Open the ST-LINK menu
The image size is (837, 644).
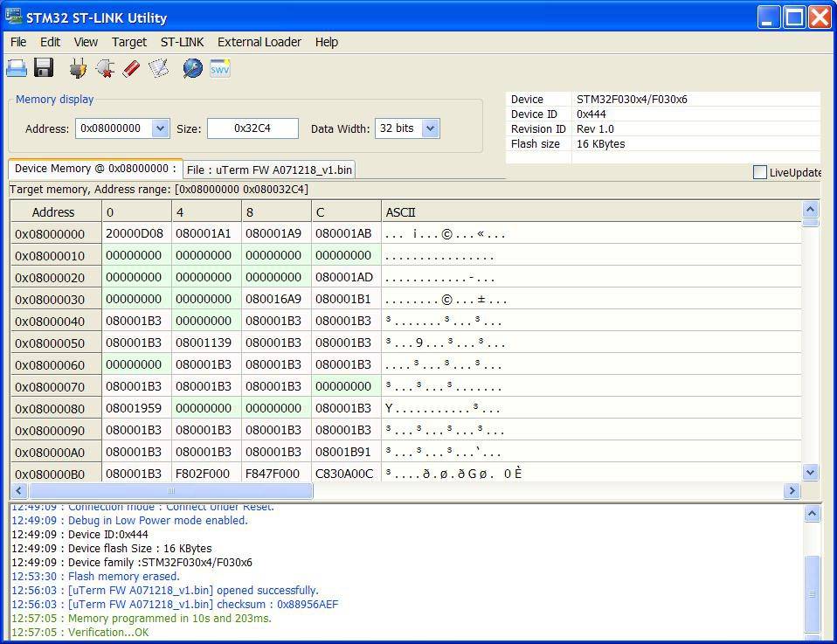click(182, 42)
